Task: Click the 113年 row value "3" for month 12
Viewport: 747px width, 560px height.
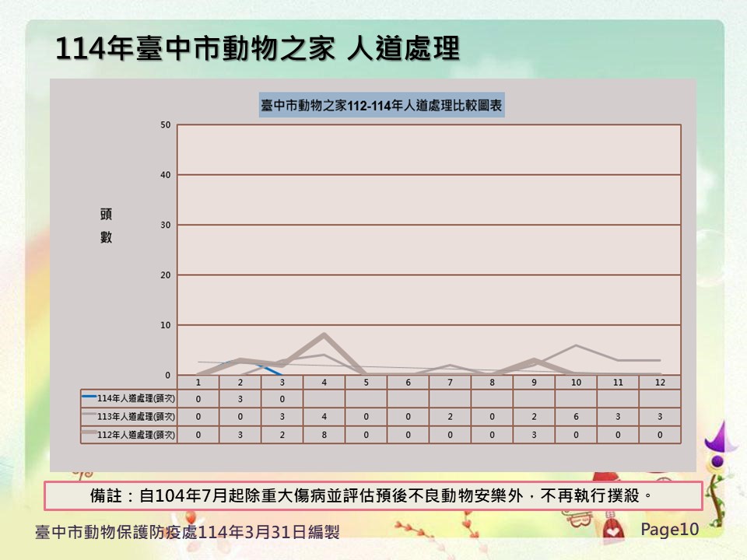Action: tap(660, 417)
